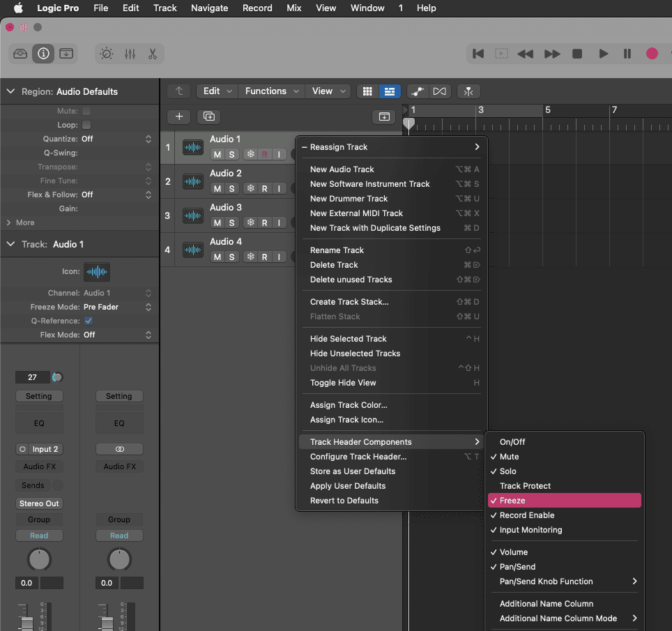Toggle the Catch Playhead icon
The height and width of the screenshot is (631, 672).
(468, 91)
